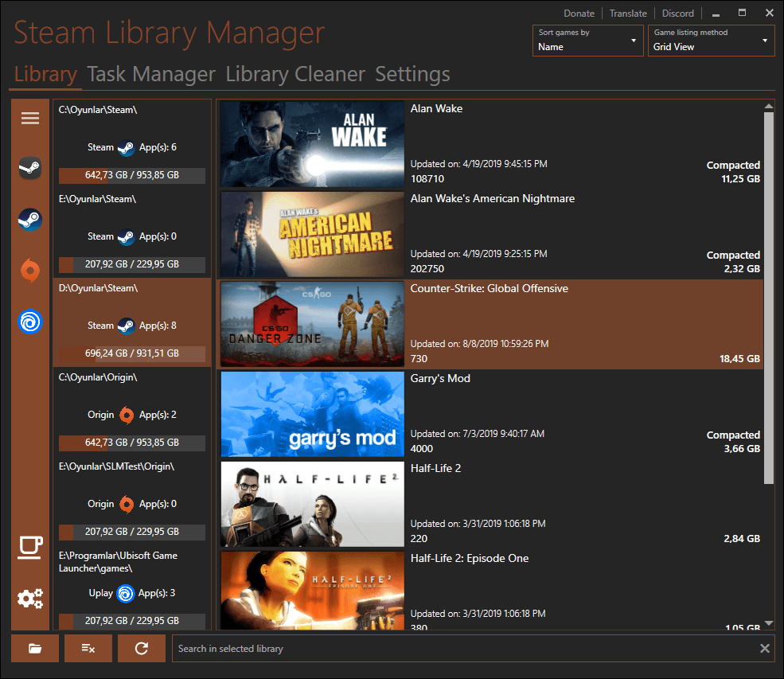
Task: Click the coffee cup donation icon
Action: pyautogui.click(x=29, y=548)
